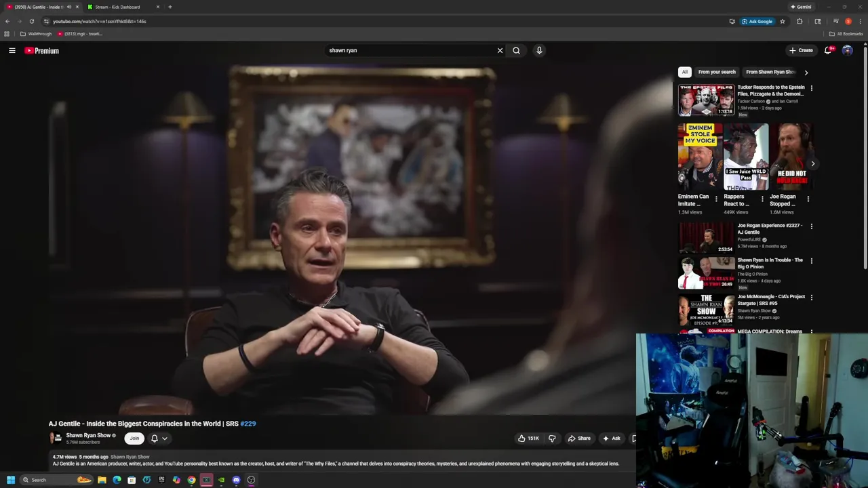Screen dimensions: 868x488
Task: Open the YouTube hamburger guide menu
Action: (x=12, y=50)
